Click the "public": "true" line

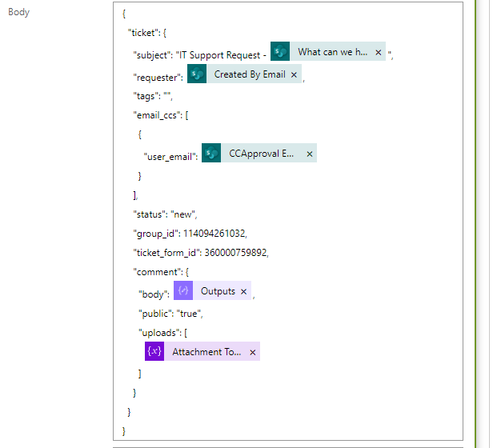click(x=171, y=313)
